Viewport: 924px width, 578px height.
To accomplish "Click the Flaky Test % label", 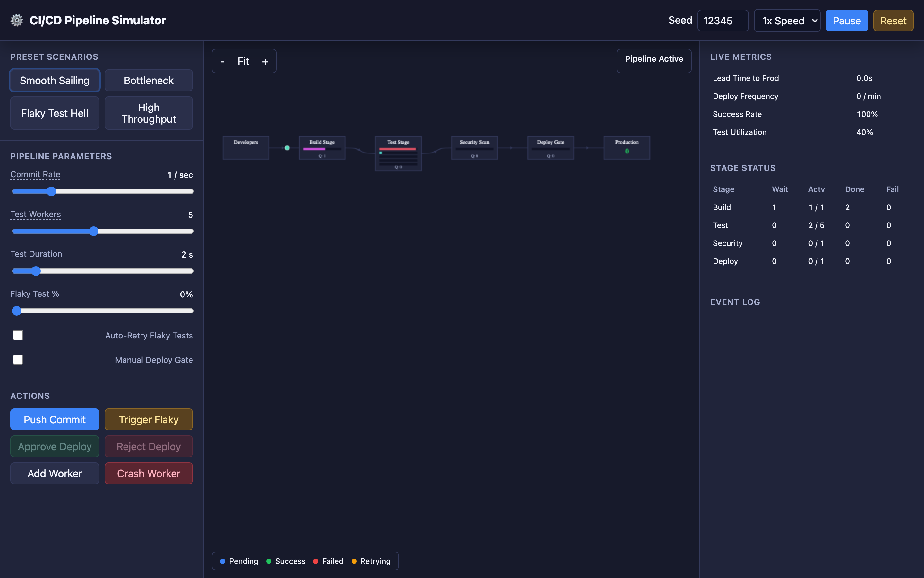I will pyautogui.click(x=34, y=294).
